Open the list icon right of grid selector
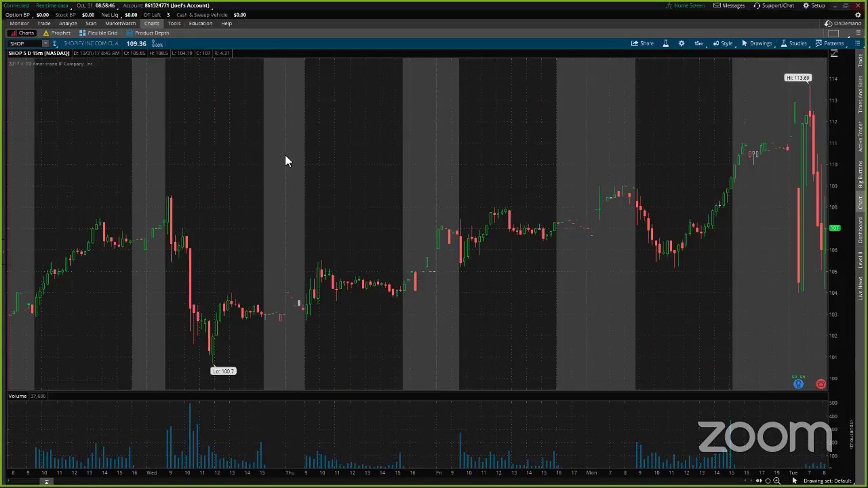868x488 pixels. click(x=857, y=33)
